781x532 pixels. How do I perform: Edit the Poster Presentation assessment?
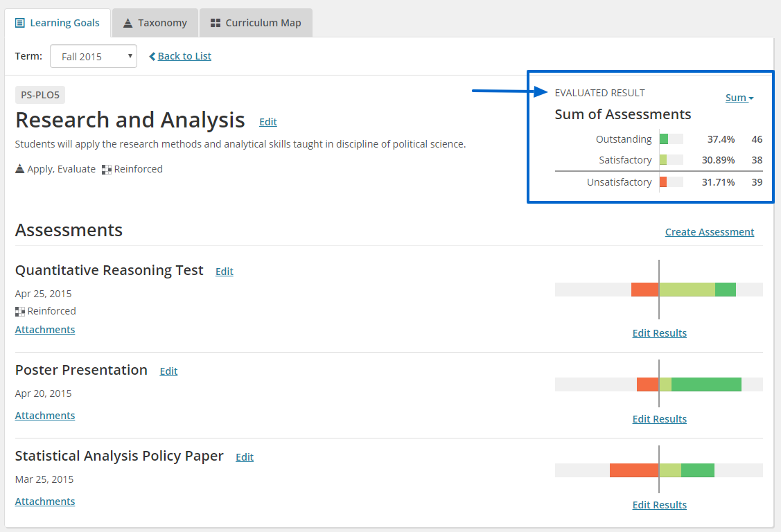[x=168, y=371]
